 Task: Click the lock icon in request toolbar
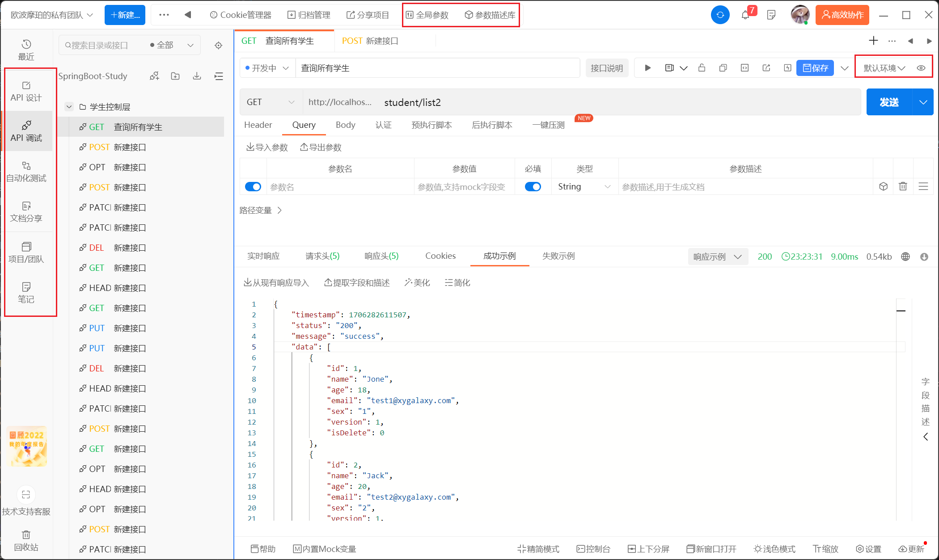click(x=702, y=68)
